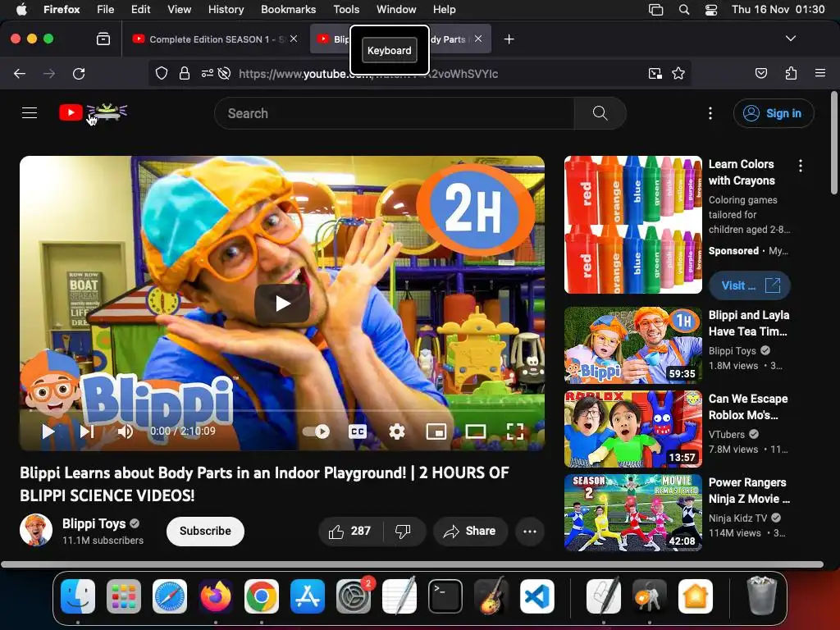The image size is (840, 630).
Task: Mute the video volume
Action: (x=126, y=431)
